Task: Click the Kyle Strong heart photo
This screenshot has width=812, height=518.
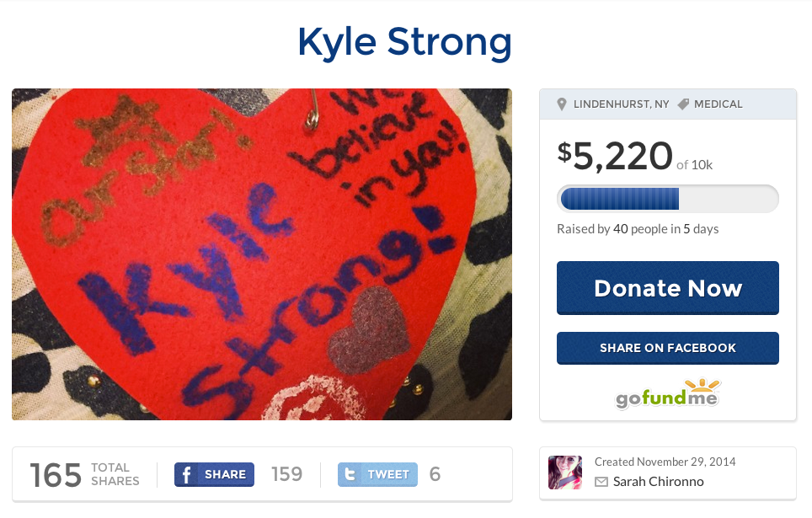Action: 262,254
